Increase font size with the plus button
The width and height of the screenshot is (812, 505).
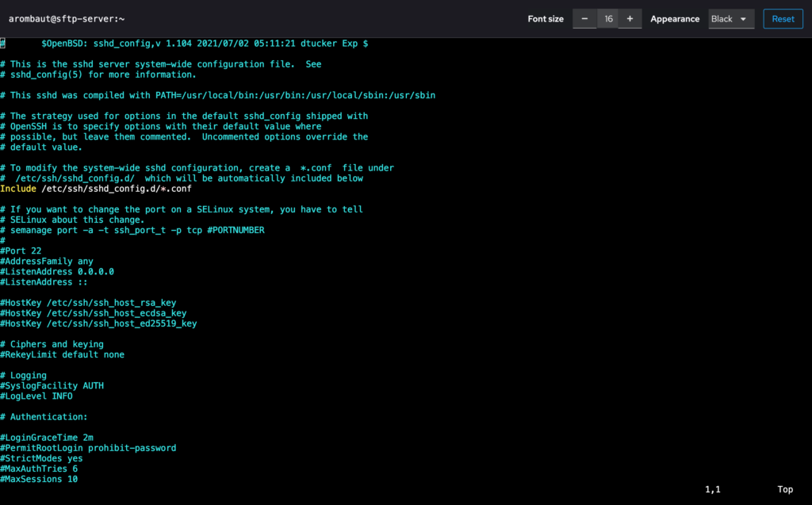pyautogui.click(x=630, y=19)
